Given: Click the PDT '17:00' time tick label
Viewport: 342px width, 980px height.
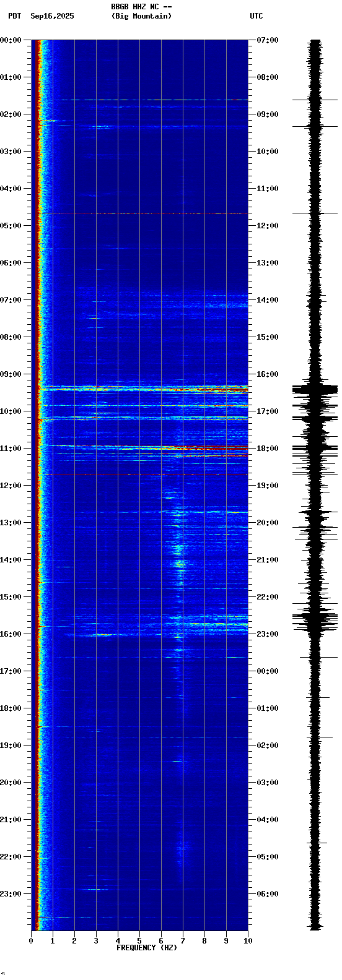Looking at the screenshot, I should [x=11, y=671].
